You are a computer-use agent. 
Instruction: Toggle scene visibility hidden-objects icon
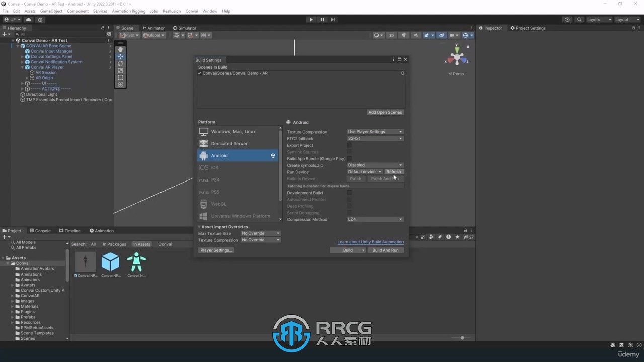pos(441,35)
